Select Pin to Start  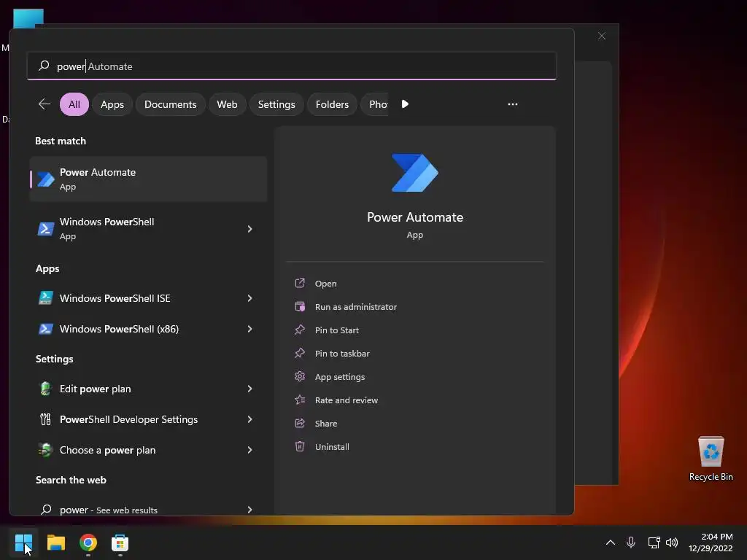click(x=336, y=330)
